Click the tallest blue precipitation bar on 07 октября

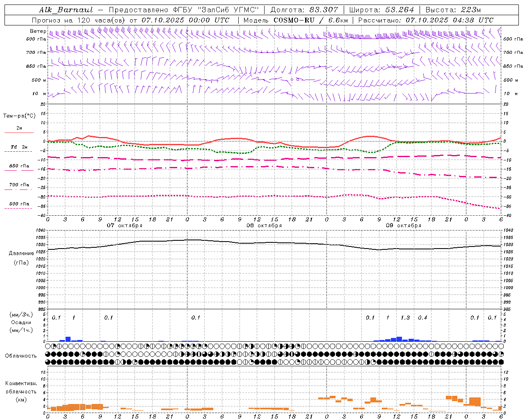tap(68, 339)
